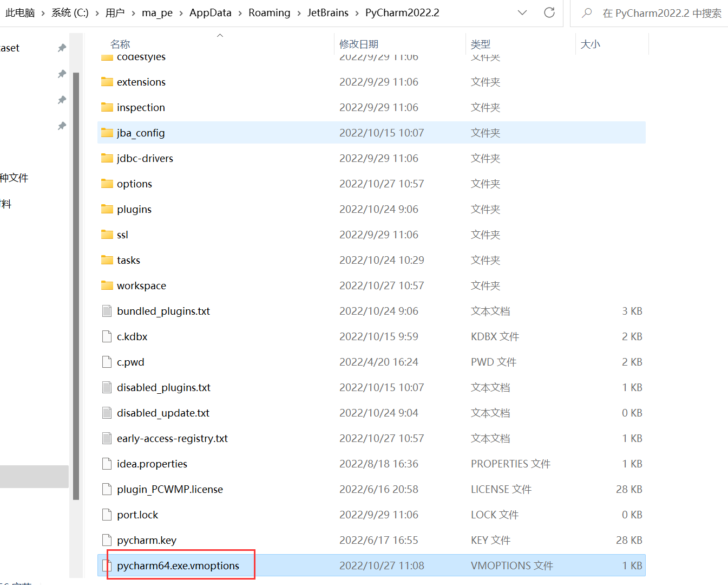
Task: Expand the chevron after AppData breadcrumb
Action: 240,13
